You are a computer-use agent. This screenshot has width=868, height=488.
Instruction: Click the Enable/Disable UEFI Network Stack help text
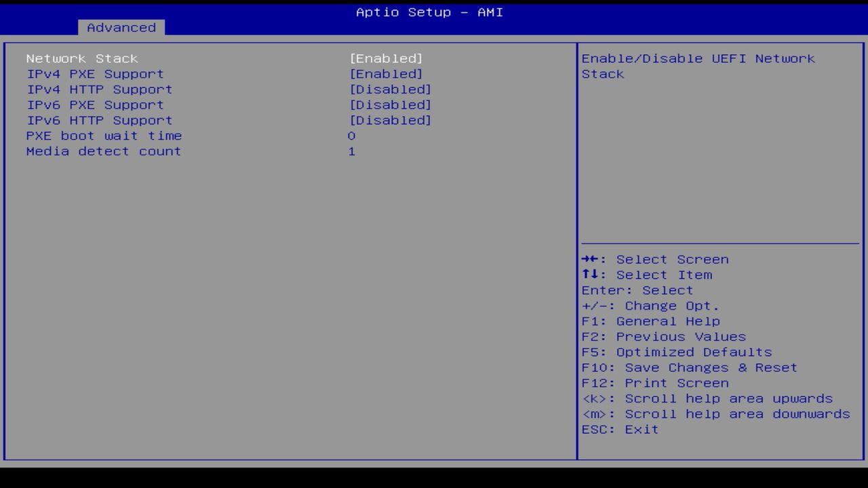(x=697, y=66)
